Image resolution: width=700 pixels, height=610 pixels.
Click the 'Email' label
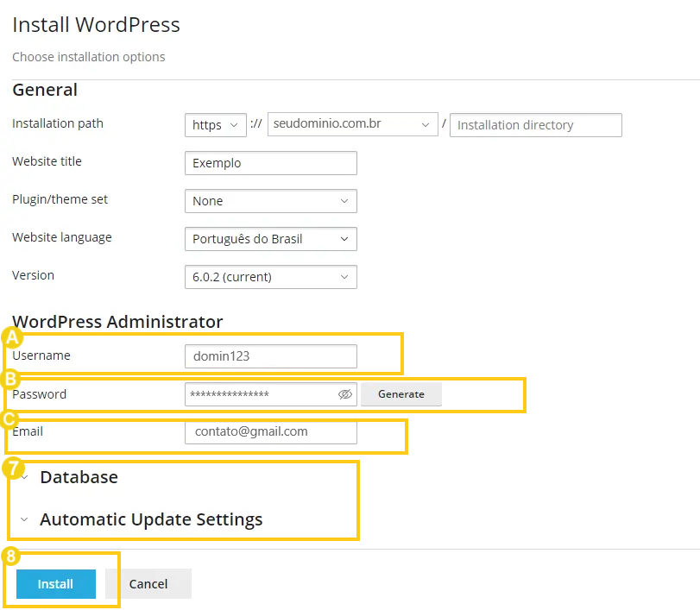click(x=28, y=431)
